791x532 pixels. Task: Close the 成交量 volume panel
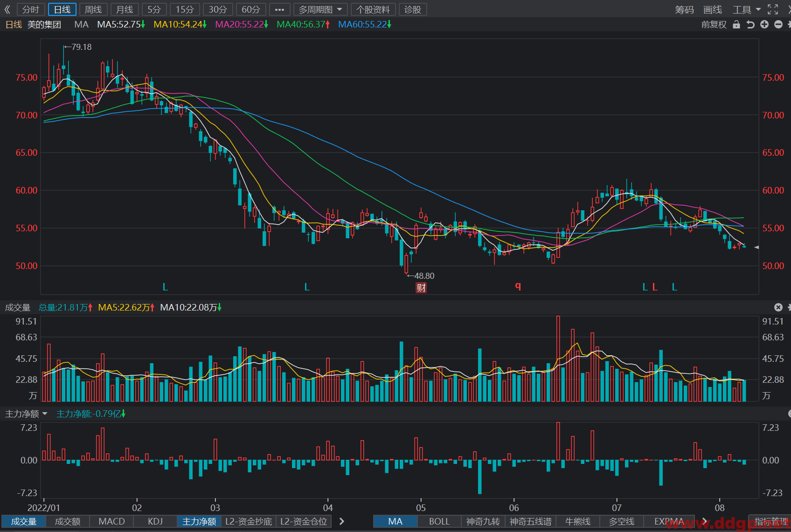[x=778, y=307]
